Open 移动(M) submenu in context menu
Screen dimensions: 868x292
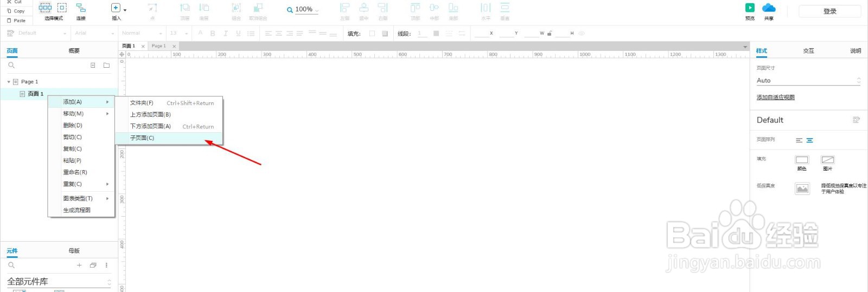(x=81, y=114)
